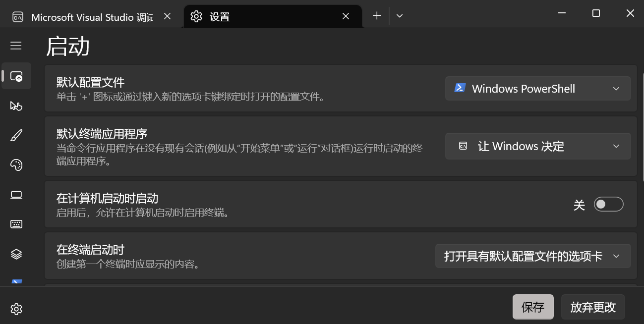Open the Actions keyboard sidebar icon

coord(16,224)
